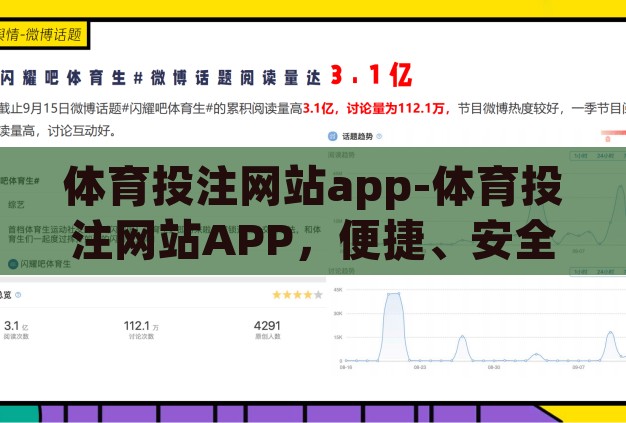The image size is (626, 423).
Task: Click the 阅读趋势 chart label
Action: [x=341, y=155]
